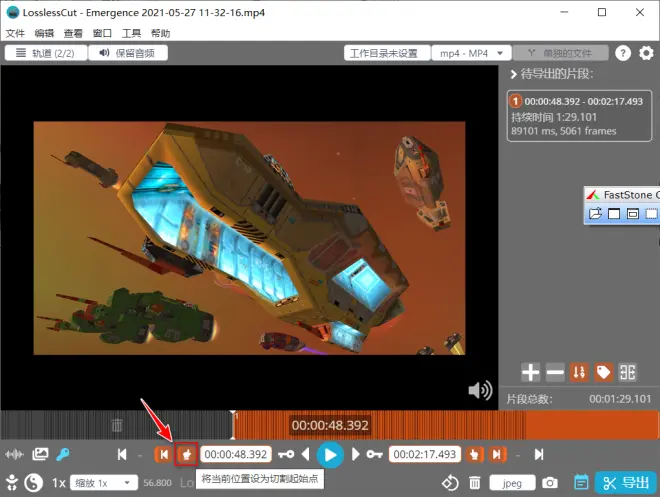Remove the current segment with the minus icon
Screen dimensions: 660x497
(555, 372)
